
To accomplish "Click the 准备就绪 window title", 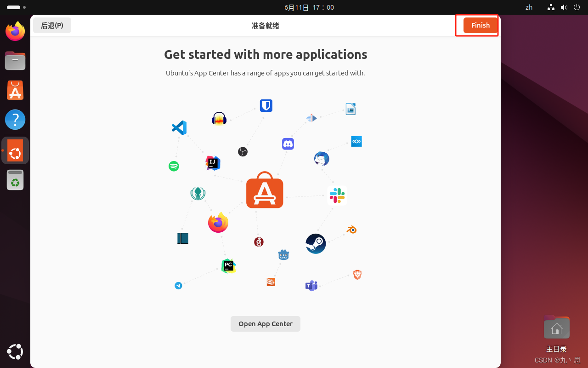I will coord(266,26).
